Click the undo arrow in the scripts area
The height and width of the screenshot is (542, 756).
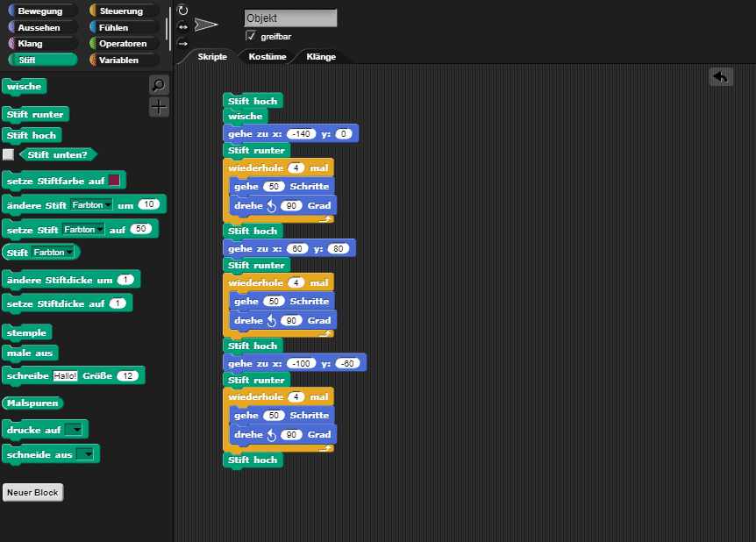[x=720, y=77]
